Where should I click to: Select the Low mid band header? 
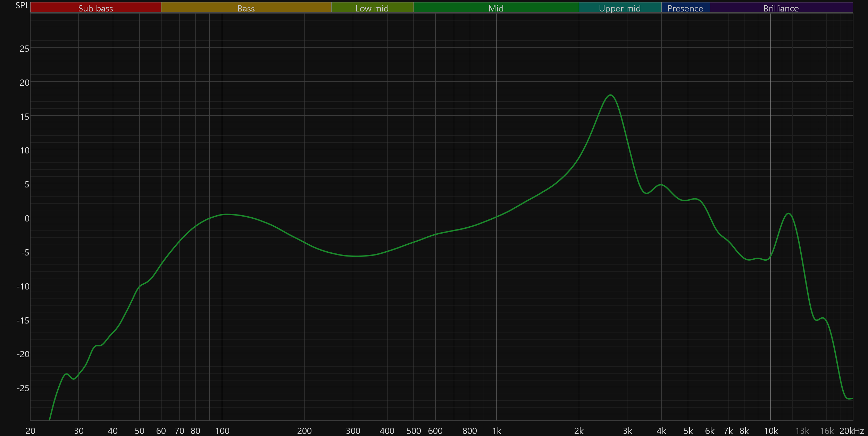click(x=372, y=8)
